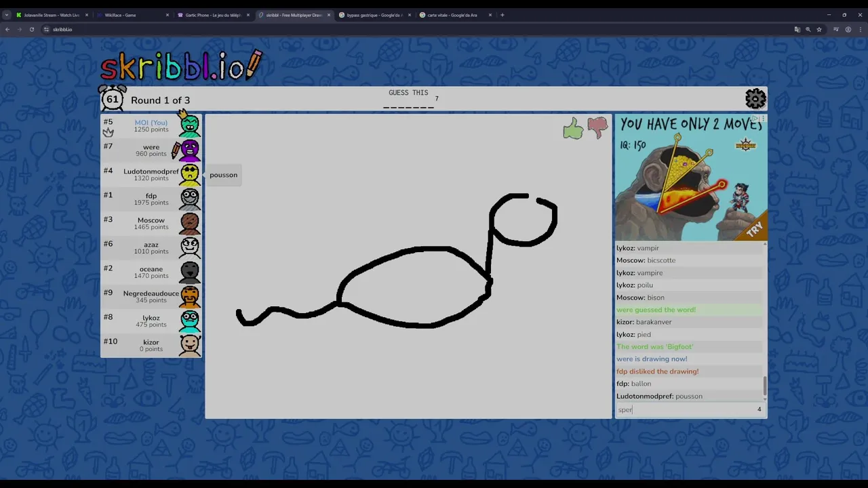
Task: Open the translate page icon
Action: point(797,29)
